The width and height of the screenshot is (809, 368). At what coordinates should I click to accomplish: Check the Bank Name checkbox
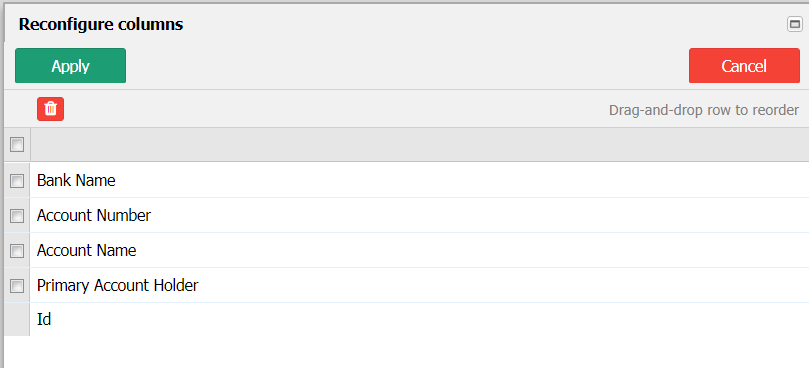point(17,181)
